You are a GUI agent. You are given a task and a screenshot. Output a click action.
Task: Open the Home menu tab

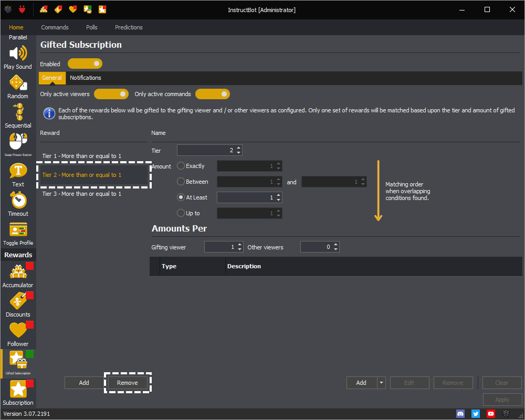pyautogui.click(x=16, y=27)
